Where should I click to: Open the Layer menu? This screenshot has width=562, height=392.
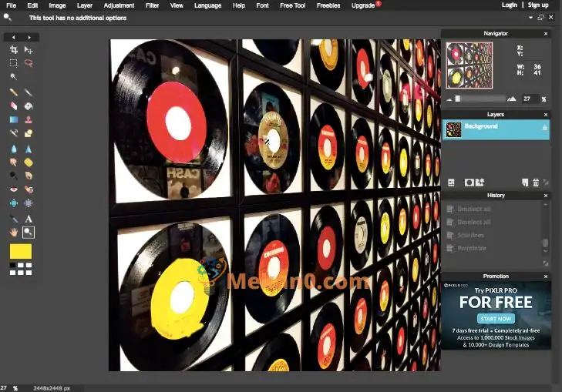pyautogui.click(x=85, y=5)
